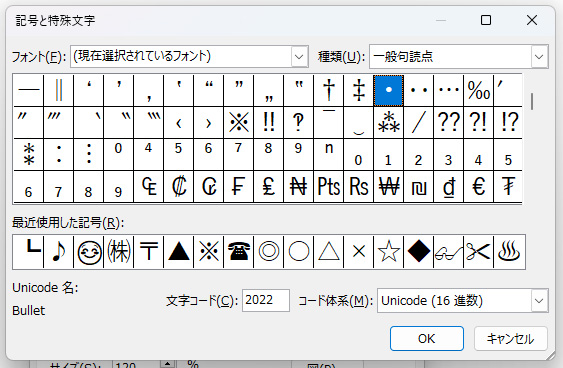Select the asterism ⁂ symbol
The width and height of the screenshot is (563, 368).
(388, 122)
